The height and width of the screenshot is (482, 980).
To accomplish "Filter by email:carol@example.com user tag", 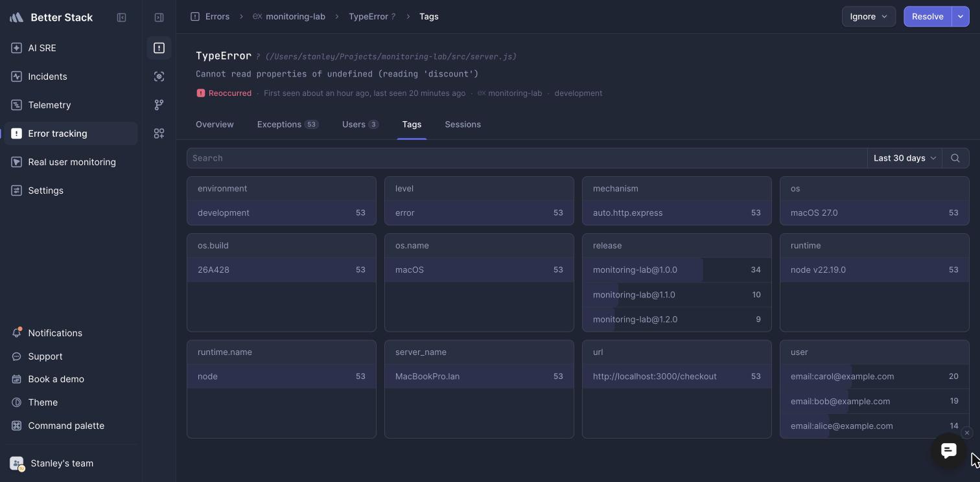I will [874, 376].
